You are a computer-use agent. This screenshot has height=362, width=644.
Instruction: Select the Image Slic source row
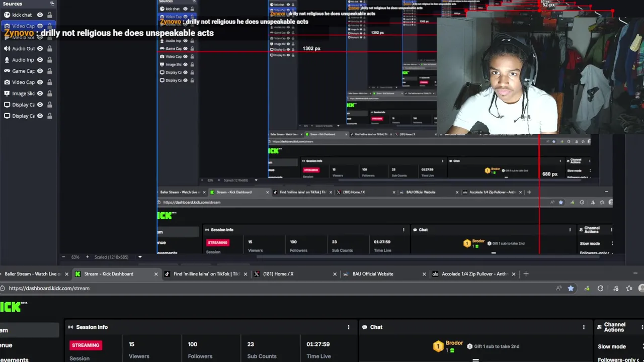(28, 94)
